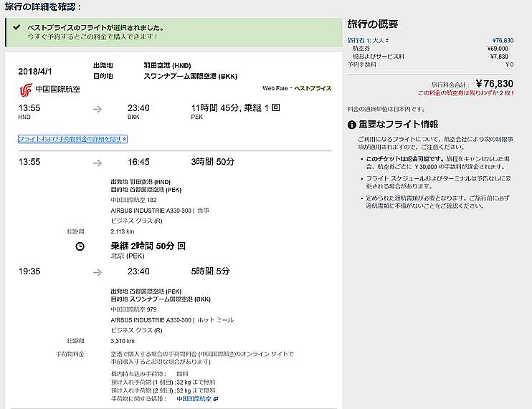The image size is (532, 409).
Task: Click the 手荷物料金 baggage fee label
Action: 70,354
